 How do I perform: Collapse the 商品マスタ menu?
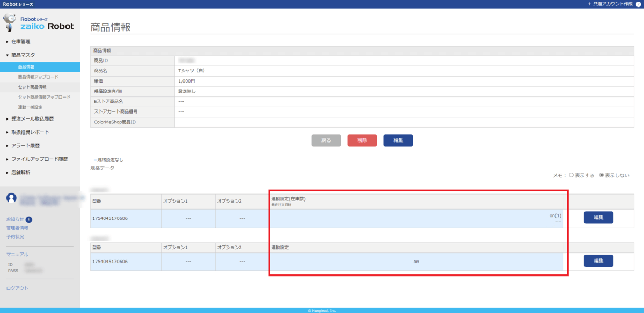coord(23,55)
